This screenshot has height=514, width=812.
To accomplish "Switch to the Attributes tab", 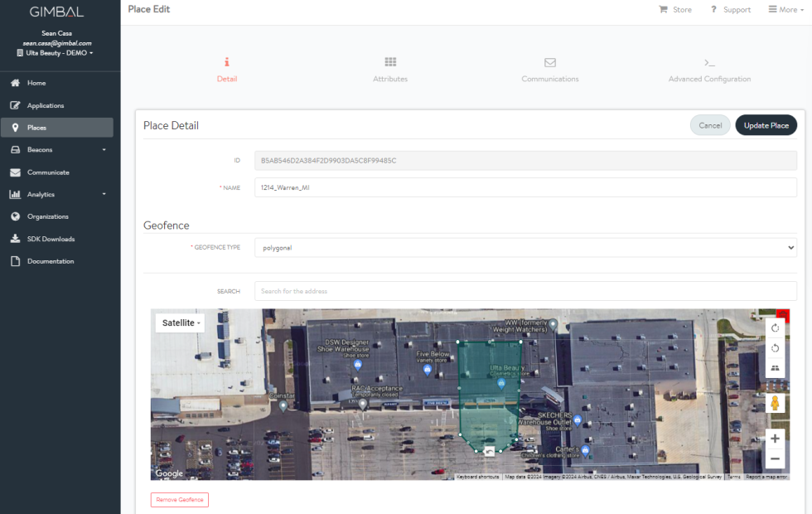I will click(389, 70).
